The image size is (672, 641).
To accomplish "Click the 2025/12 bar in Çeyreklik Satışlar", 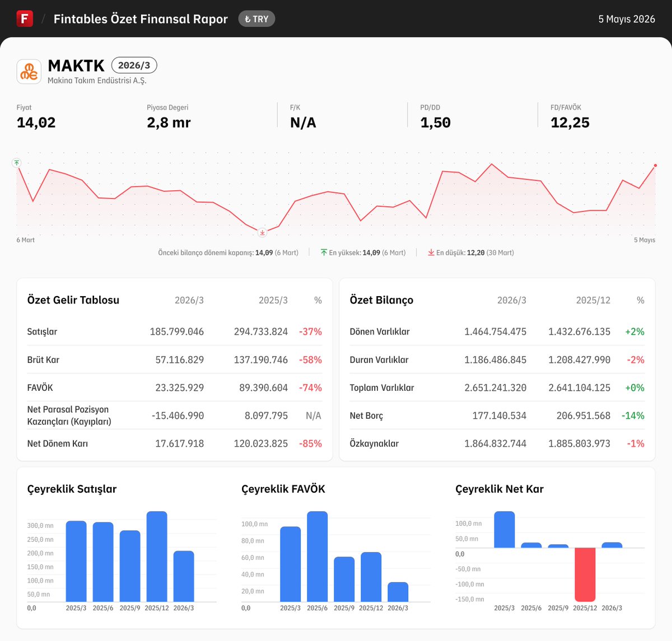I will click(x=157, y=556).
